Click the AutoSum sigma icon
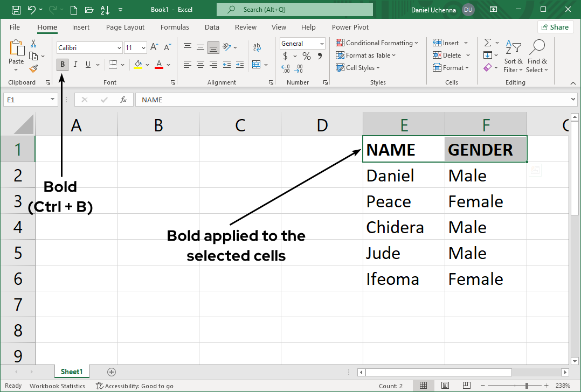Image resolution: width=581 pixels, height=392 pixels. (x=488, y=43)
